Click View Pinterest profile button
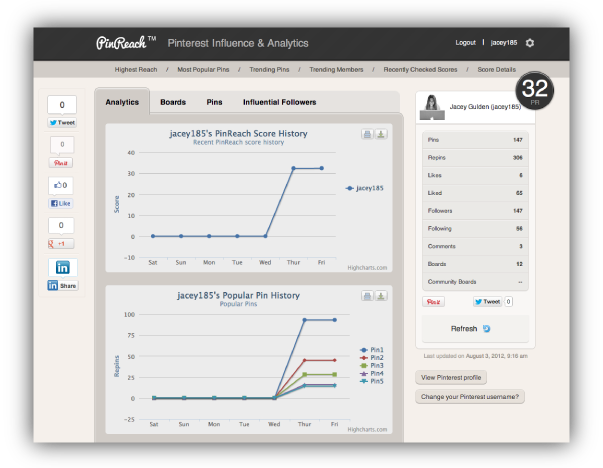This screenshot has height=468, width=603. tap(451, 378)
